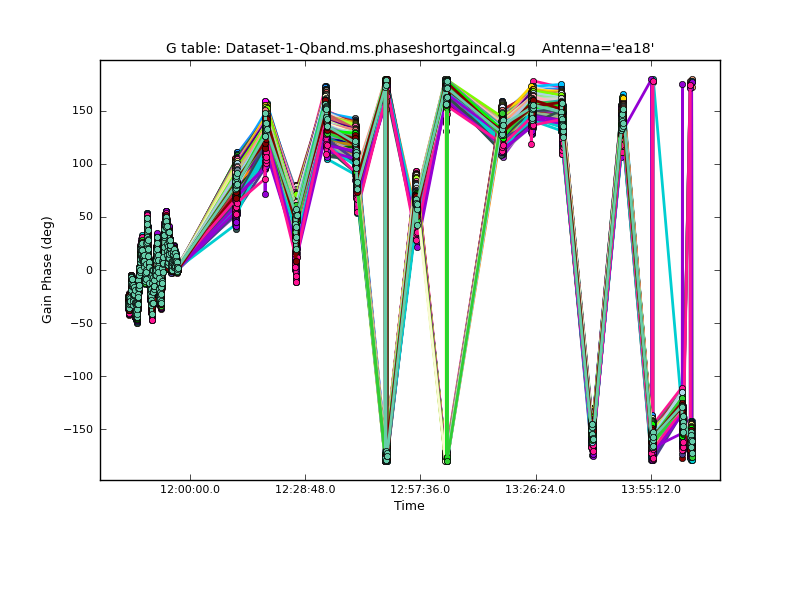Viewport: 800px width, 600px height.
Task: Click the Antenna='ea18' label in title
Action: click(597, 48)
